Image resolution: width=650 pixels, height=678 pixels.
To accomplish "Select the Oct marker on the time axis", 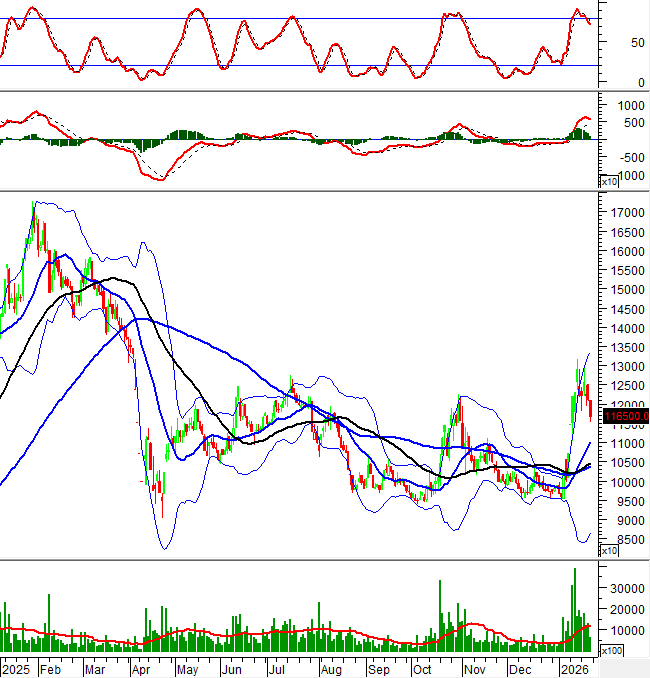I will click(422, 667).
